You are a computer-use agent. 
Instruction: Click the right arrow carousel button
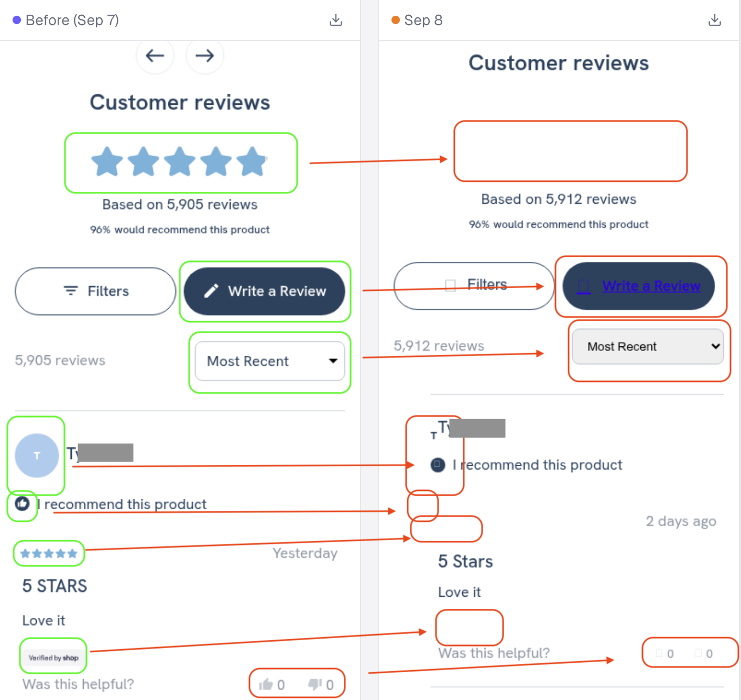click(x=205, y=56)
